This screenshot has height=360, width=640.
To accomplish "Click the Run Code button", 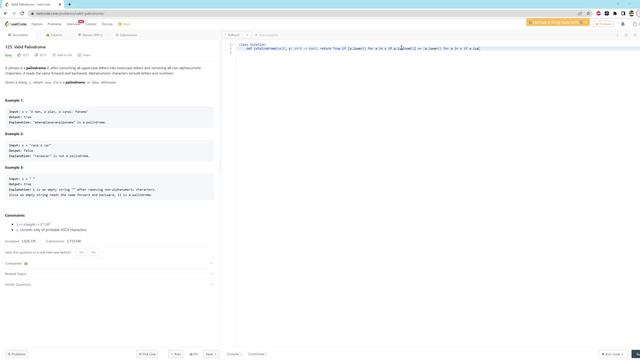I will (613, 354).
